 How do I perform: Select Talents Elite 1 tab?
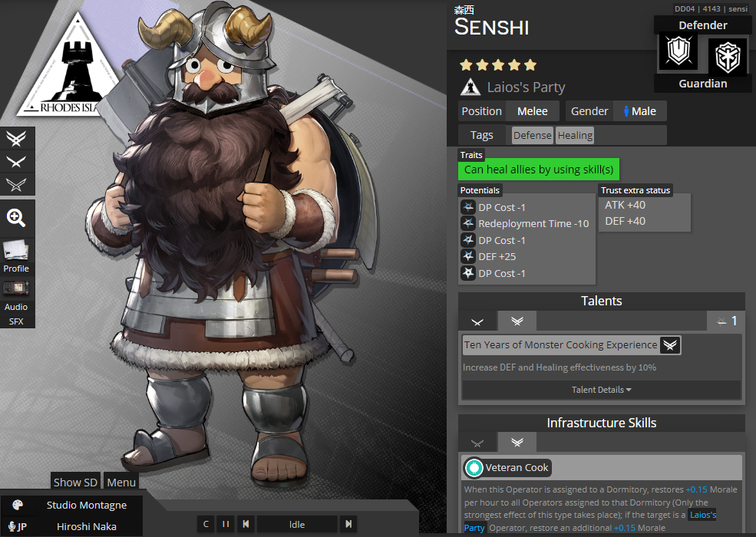(478, 321)
